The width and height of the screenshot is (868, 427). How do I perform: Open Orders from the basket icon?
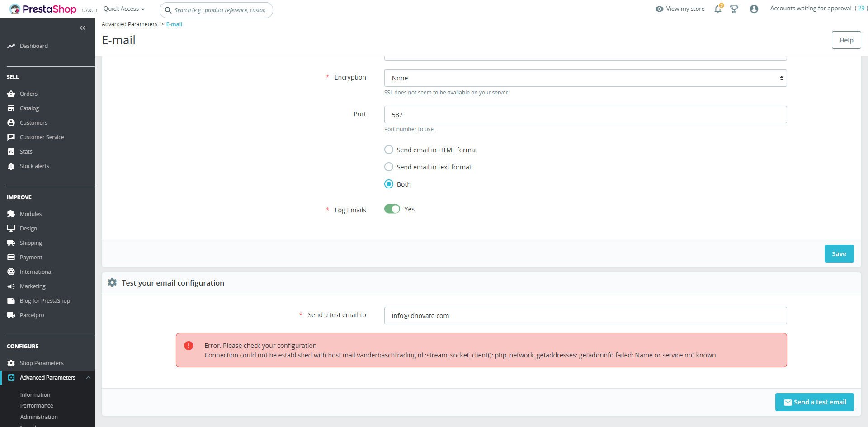point(11,94)
